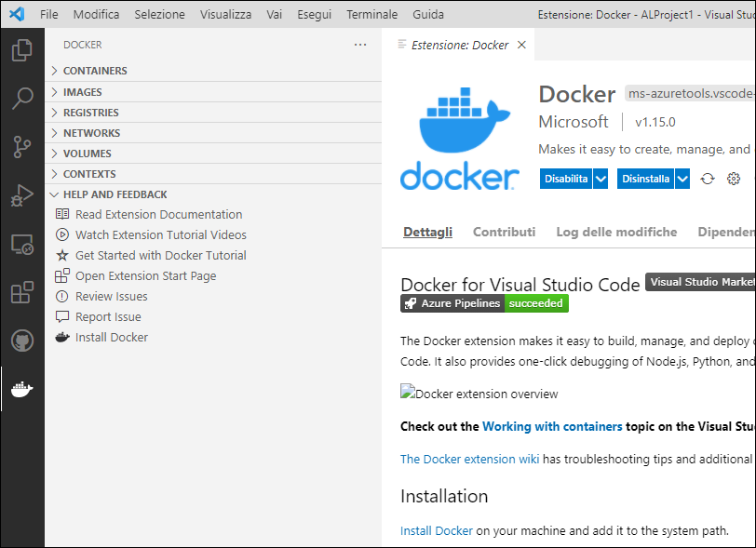Open the Vai menu
756x548 pixels.
click(x=275, y=15)
